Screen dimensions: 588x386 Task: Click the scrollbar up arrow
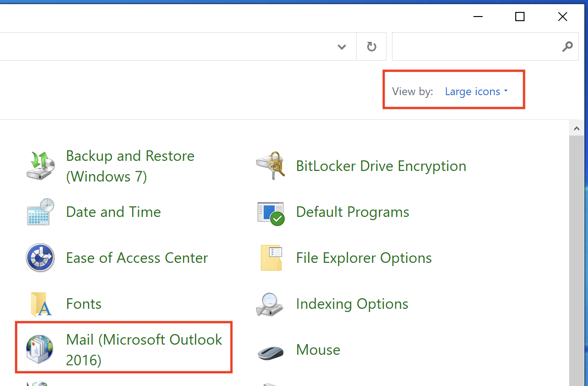tap(576, 130)
